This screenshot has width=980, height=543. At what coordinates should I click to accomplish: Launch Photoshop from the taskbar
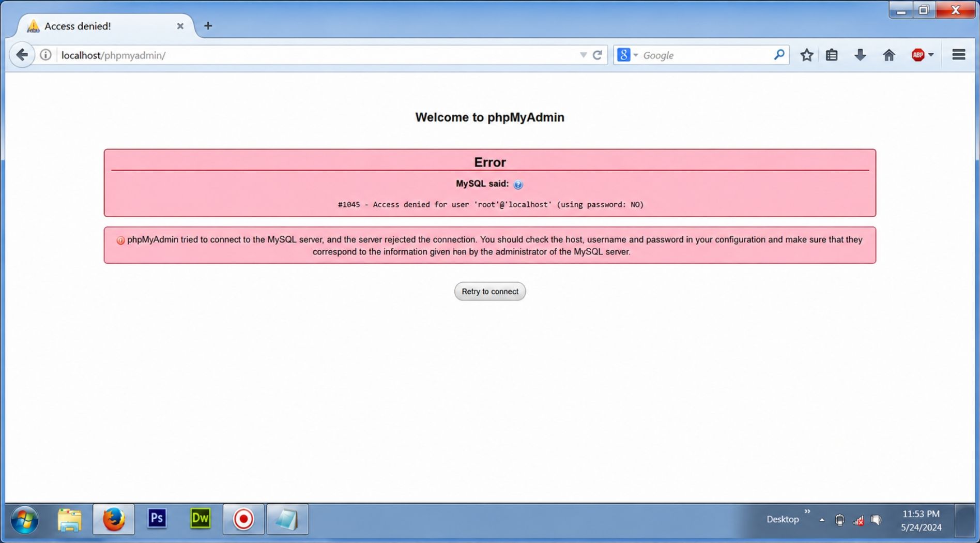157,518
